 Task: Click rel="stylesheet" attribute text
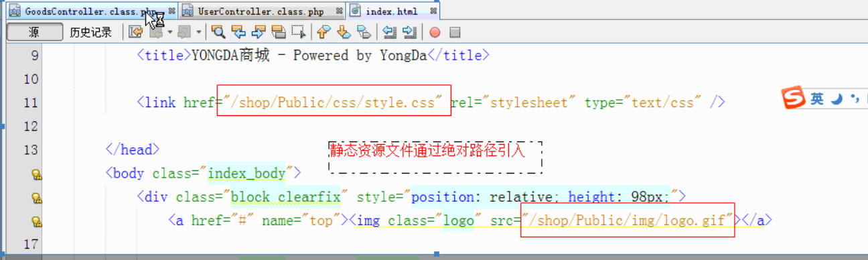(x=513, y=103)
